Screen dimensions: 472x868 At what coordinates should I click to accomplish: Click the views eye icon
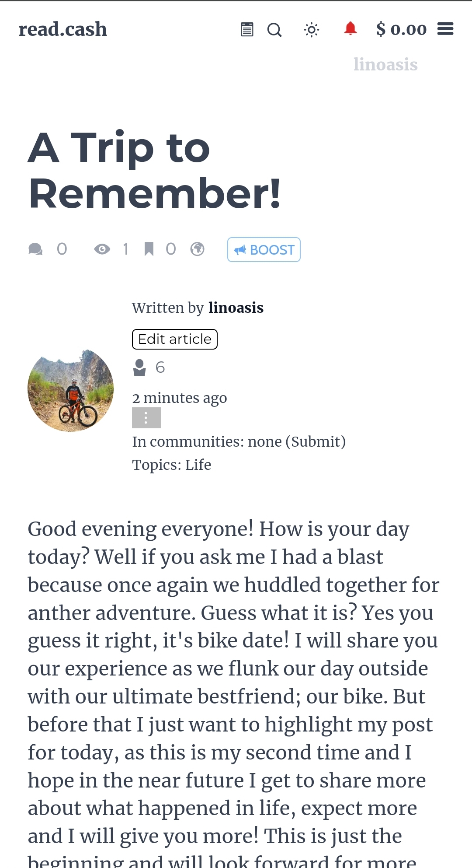click(102, 249)
